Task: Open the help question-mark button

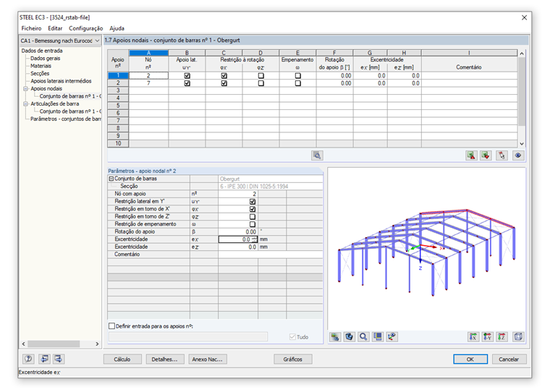Action: [28, 359]
